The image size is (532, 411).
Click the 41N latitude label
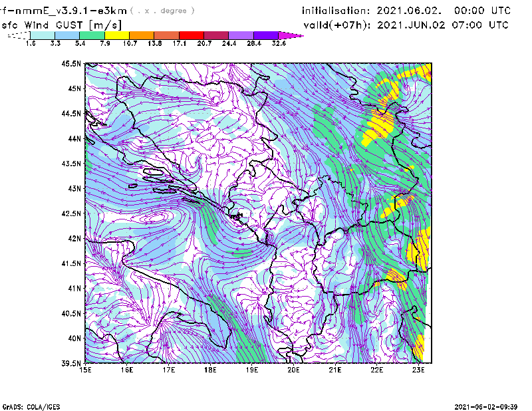point(74,288)
